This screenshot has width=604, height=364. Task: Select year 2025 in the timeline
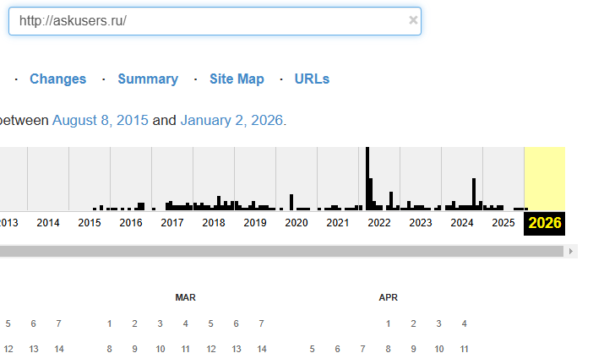point(503,223)
